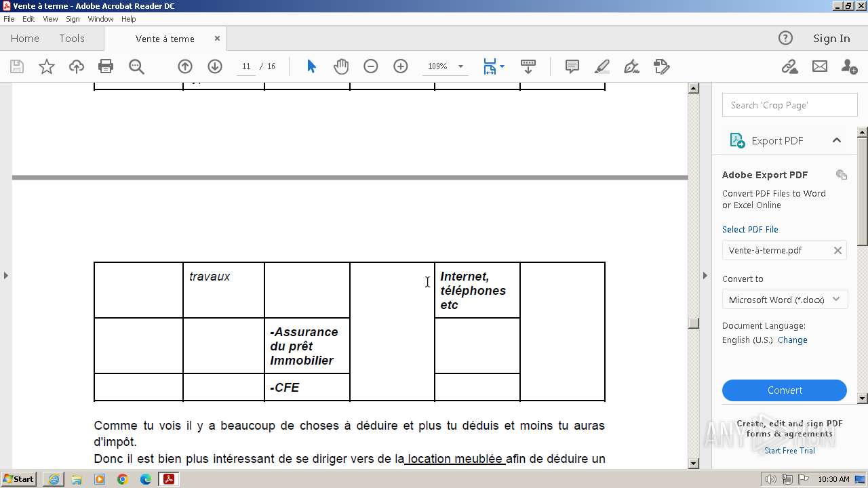Click the document vertical scrollbar thumb
Image resolution: width=868 pixels, height=488 pixels.
693,323
